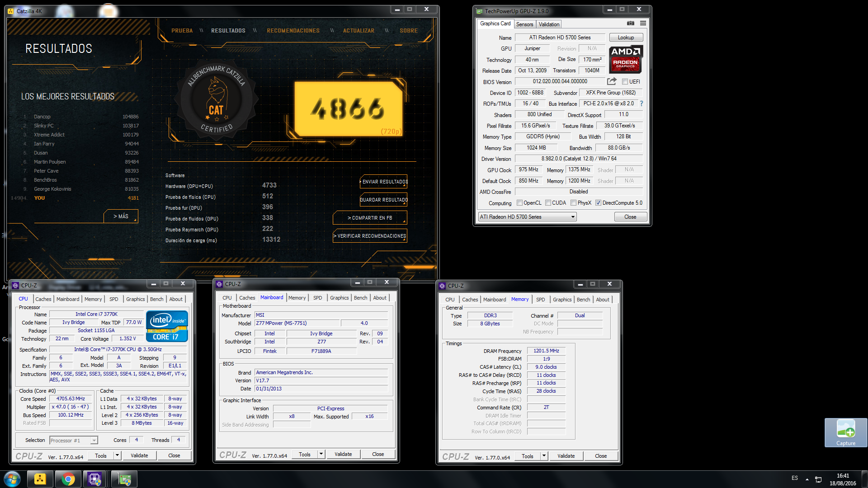Click COMPARTIR EN FB button
Viewport: 868px width, 488px height.
click(x=370, y=218)
